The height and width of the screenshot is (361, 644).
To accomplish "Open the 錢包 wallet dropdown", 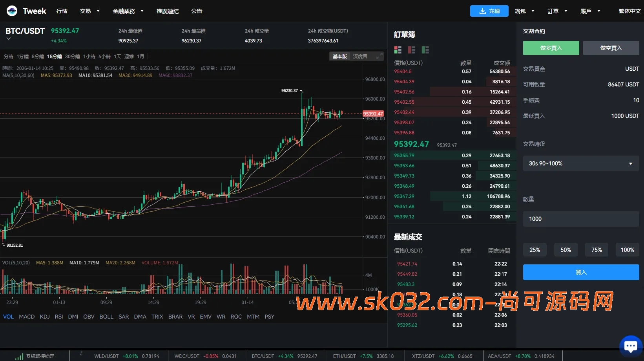I will [x=524, y=11].
